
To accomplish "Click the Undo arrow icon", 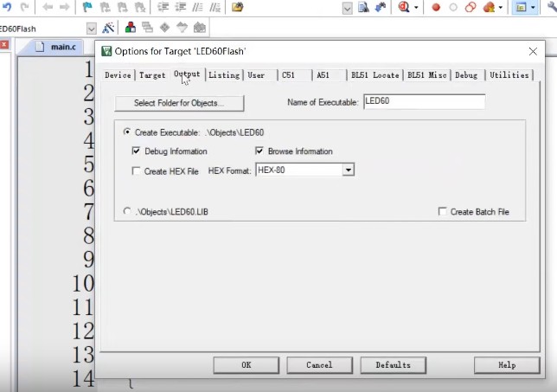I will [x=7, y=7].
